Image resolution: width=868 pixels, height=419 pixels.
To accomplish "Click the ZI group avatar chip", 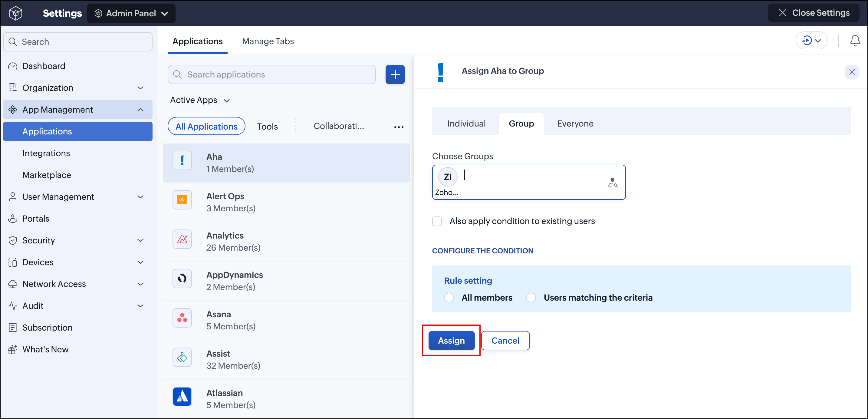I will pos(448,177).
